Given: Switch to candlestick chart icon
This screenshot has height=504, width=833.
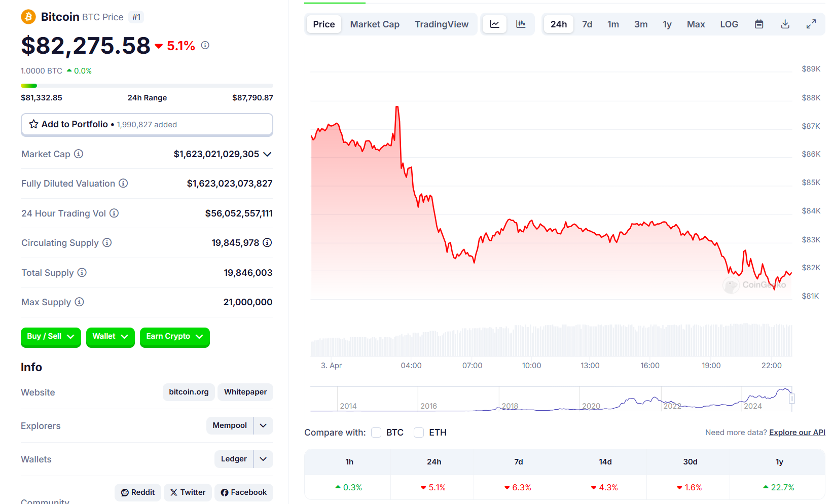Looking at the screenshot, I should 521,24.
